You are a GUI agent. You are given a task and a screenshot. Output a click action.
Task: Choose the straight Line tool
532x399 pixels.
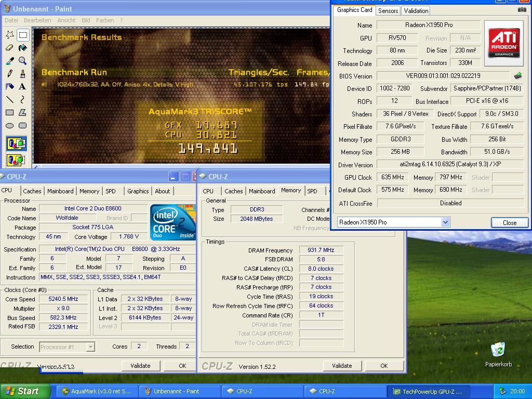[10, 99]
